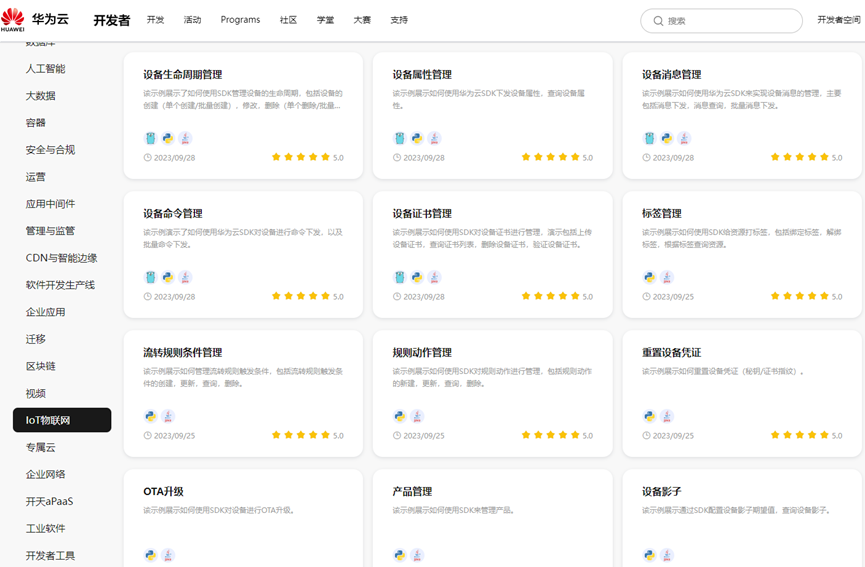Select 开天aPaaS in the sidebar
This screenshot has height=567, width=865.
tap(49, 501)
